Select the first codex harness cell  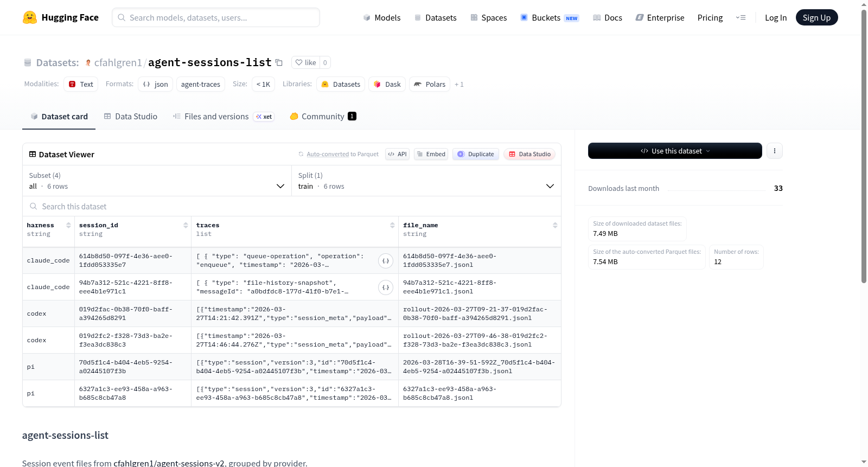pos(48,314)
